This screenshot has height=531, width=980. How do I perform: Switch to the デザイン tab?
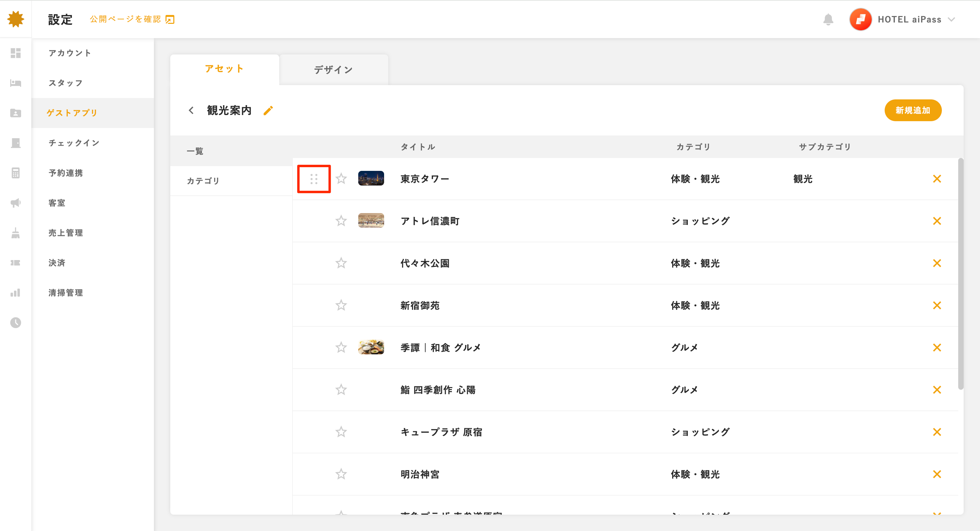[x=334, y=69]
